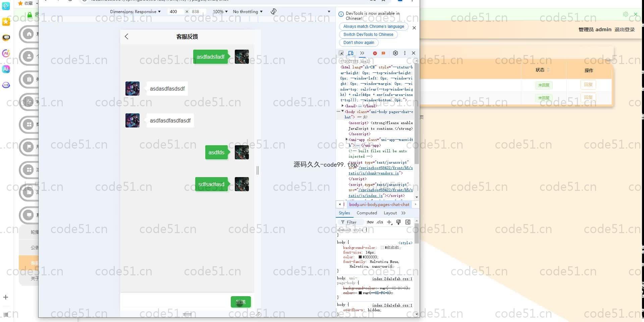Open device toolbar more options arrow
Image resolution: width=644 pixels, height=322 pixels.
[329, 11]
